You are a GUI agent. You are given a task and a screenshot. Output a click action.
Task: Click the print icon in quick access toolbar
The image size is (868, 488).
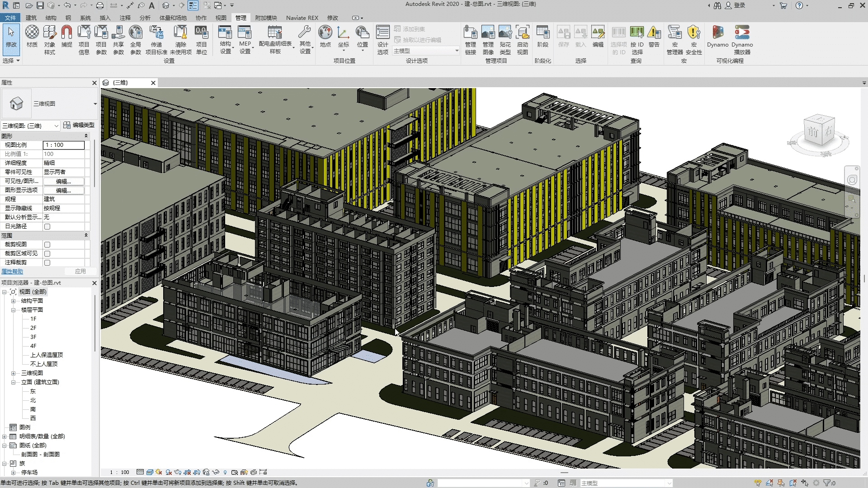tap(100, 5)
